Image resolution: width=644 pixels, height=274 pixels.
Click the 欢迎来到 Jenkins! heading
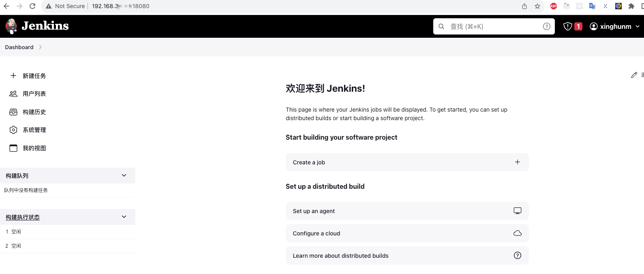point(325,88)
